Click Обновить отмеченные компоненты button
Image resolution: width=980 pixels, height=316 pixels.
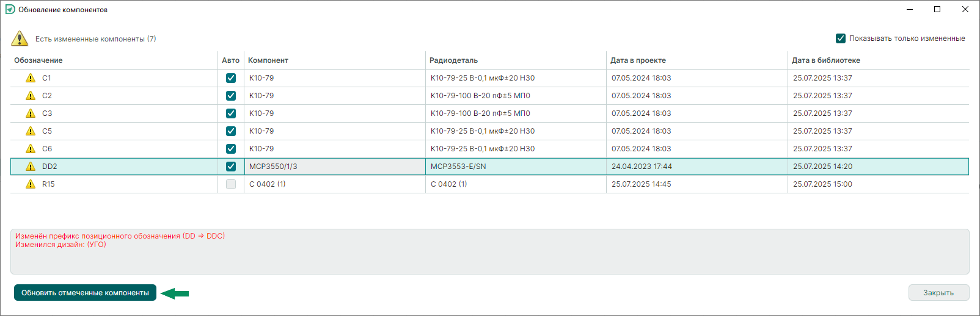point(85,293)
